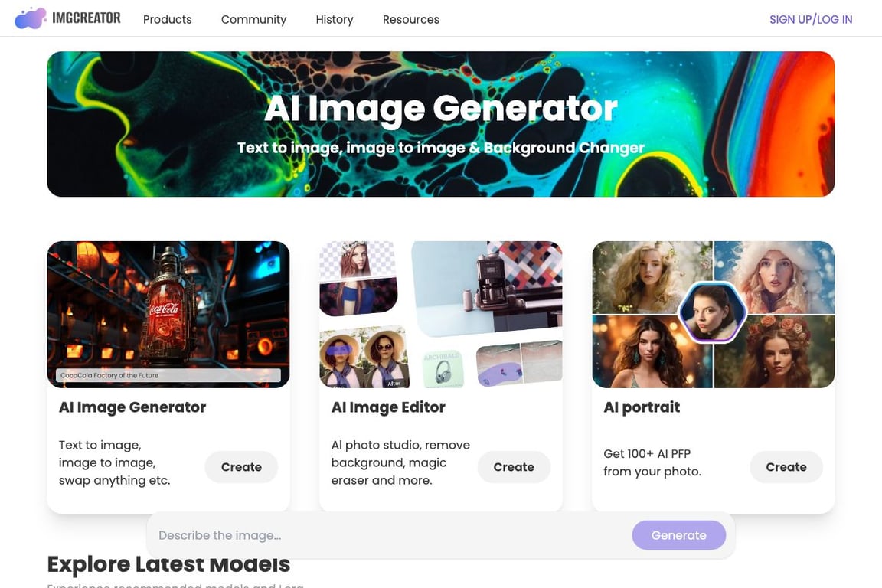Open the AI Image Editor collage thumbnail
Viewport: 882px width, 588px height.
point(440,315)
